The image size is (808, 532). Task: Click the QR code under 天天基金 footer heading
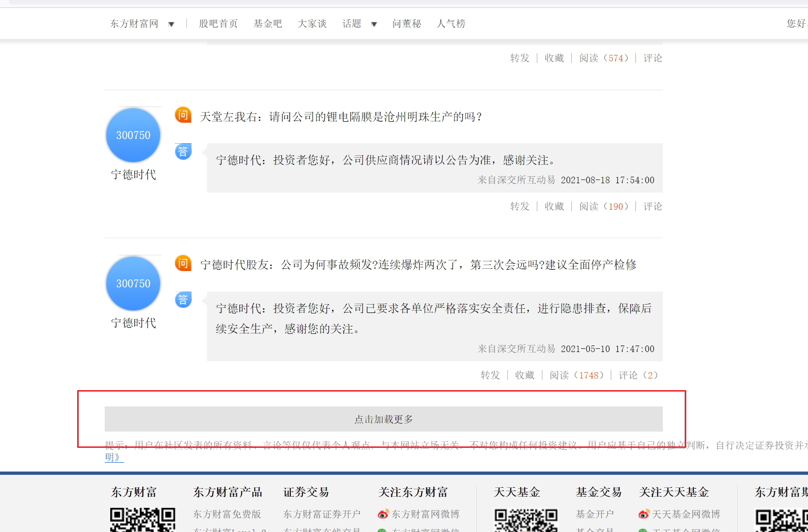pyautogui.click(x=526, y=520)
